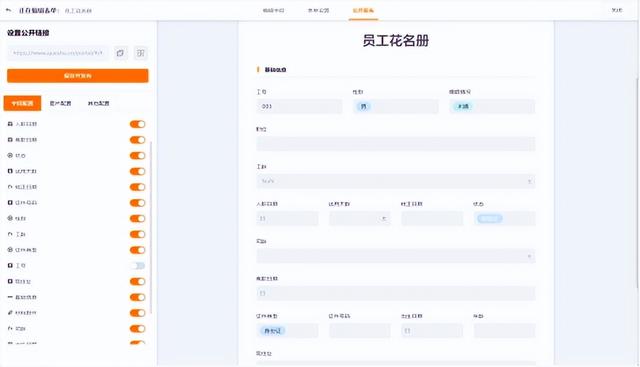Click the 证件号码 input in the form
This screenshot has height=367, width=640.
[x=360, y=331]
